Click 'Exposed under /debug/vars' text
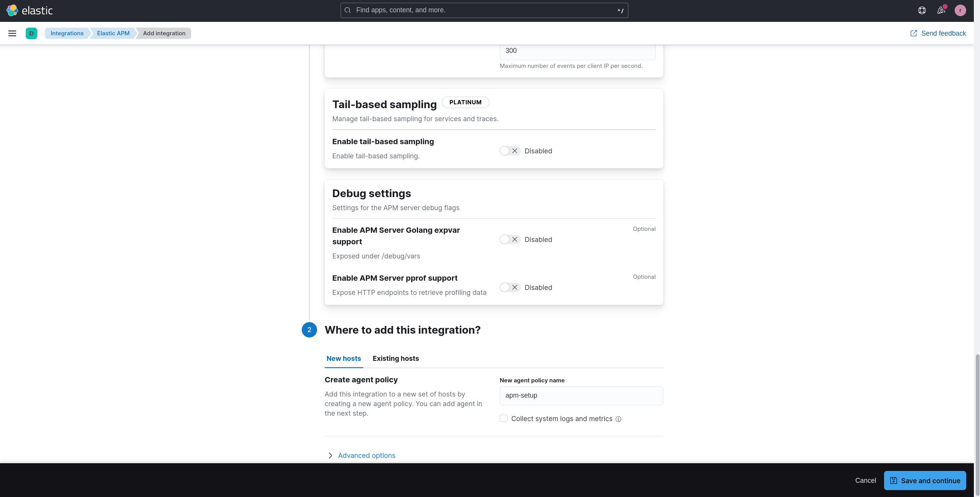Viewport: 980px width, 497px height. (x=376, y=256)
